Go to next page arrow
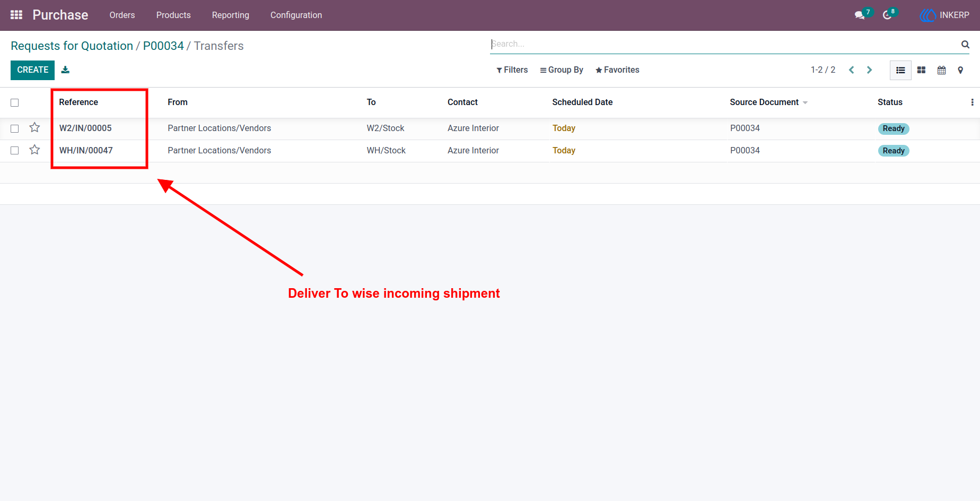Image resolution: width=980 pixels, height=501 pixels. click(869, 70)
